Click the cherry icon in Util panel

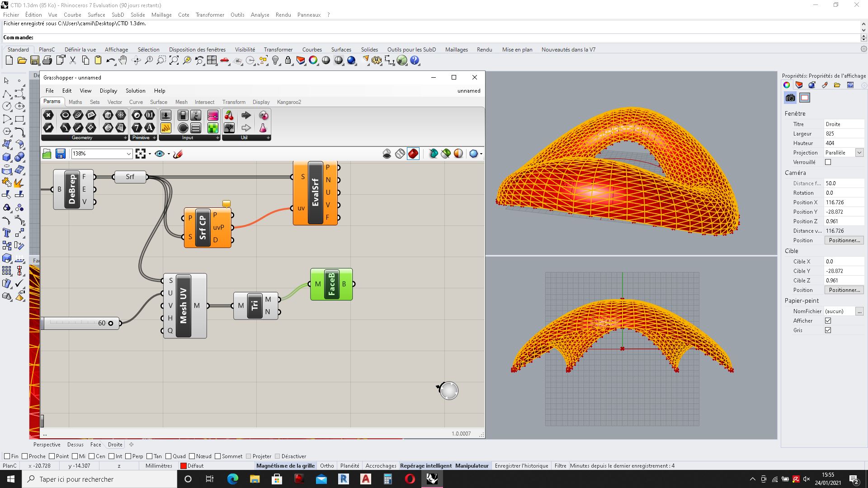coord(229,115)
